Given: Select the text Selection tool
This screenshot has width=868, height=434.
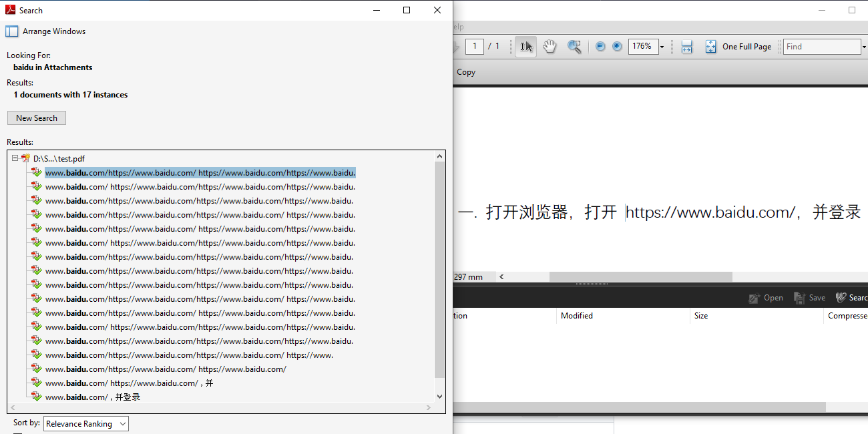Looking at the screenshot, I should click(x=525, y=46).
